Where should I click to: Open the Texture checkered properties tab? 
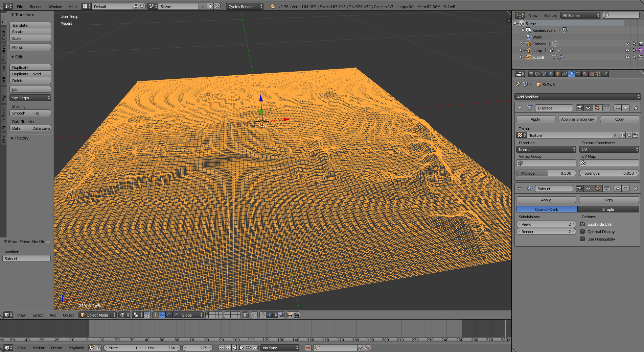pyautogui.click(x=591, y=74)
